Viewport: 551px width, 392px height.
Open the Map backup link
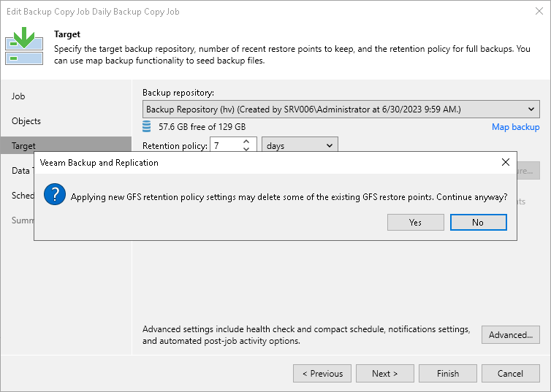515,127
